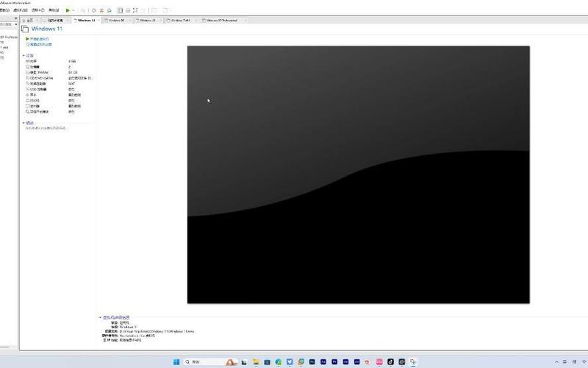Viewport: 588px width, 368px height.
Task: Open the 网络适配器 network adapter row
Action: [x=58, y=84]
